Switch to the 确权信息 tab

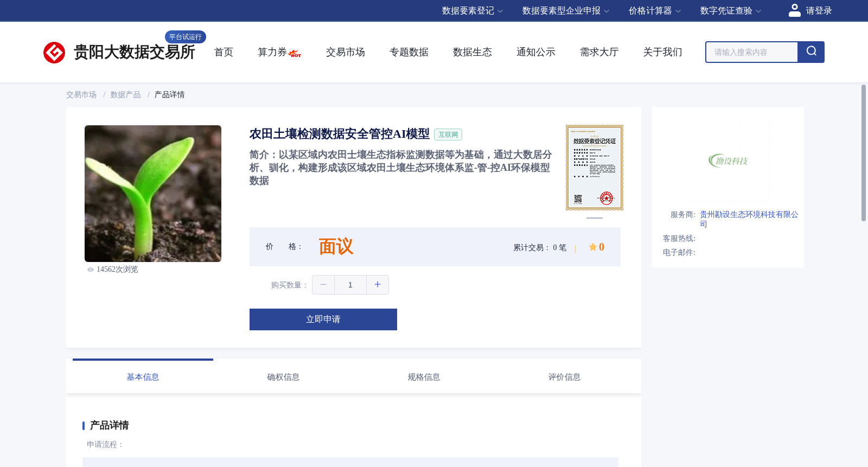pos(283,377)
